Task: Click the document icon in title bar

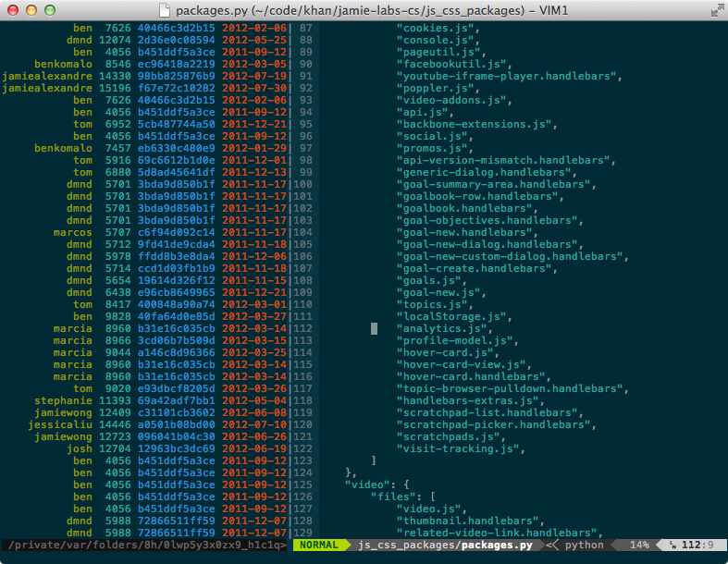Action: point(165,10)
